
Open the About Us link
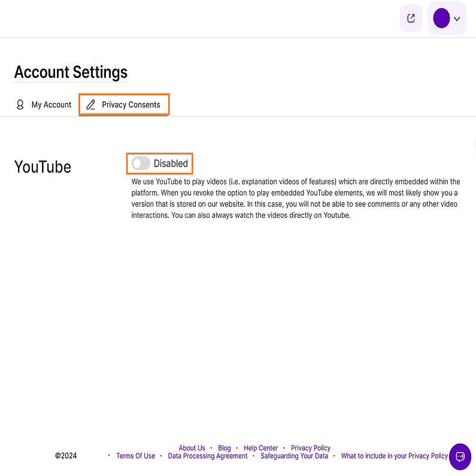(192, 448)
